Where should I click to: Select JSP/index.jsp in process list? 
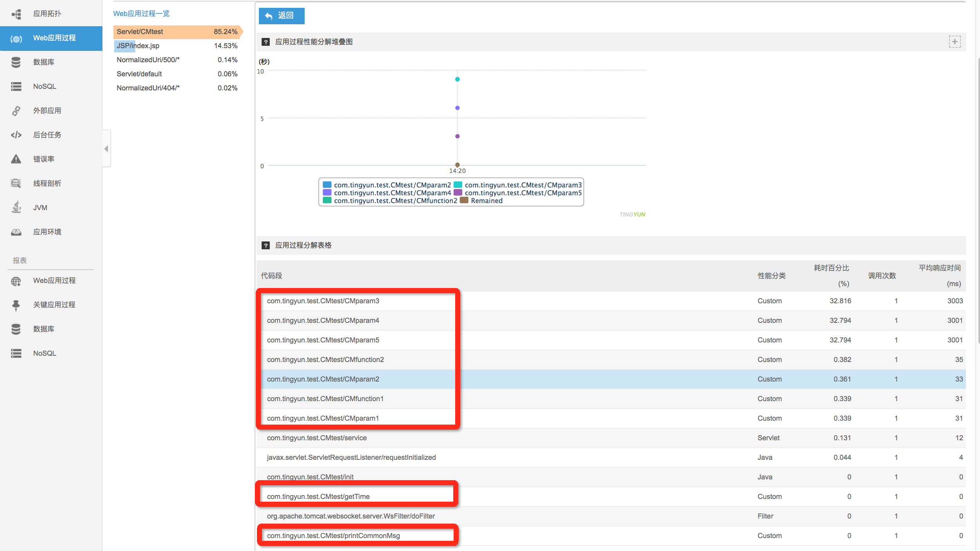tap(138, 46)
